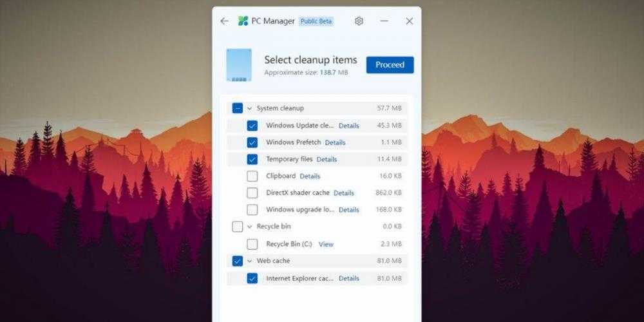Click the System cleanup label
Viewport: 644px width, 322px height.
(280, 108)
